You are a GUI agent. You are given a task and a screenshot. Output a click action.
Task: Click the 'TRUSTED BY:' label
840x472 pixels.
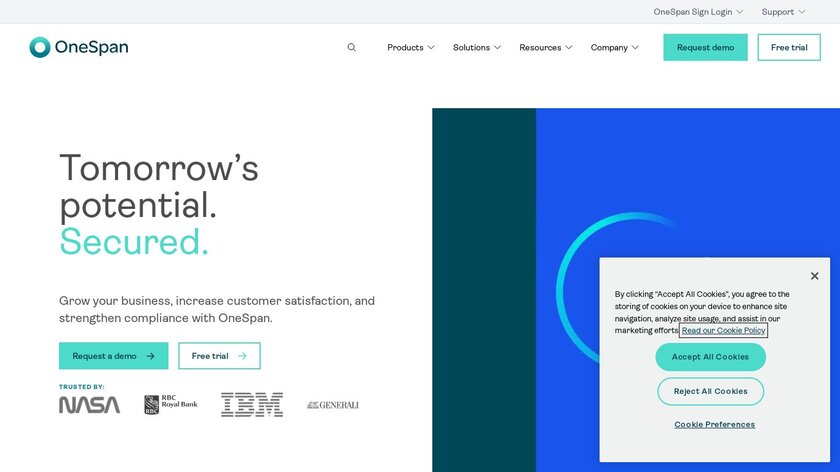(81, 387)
